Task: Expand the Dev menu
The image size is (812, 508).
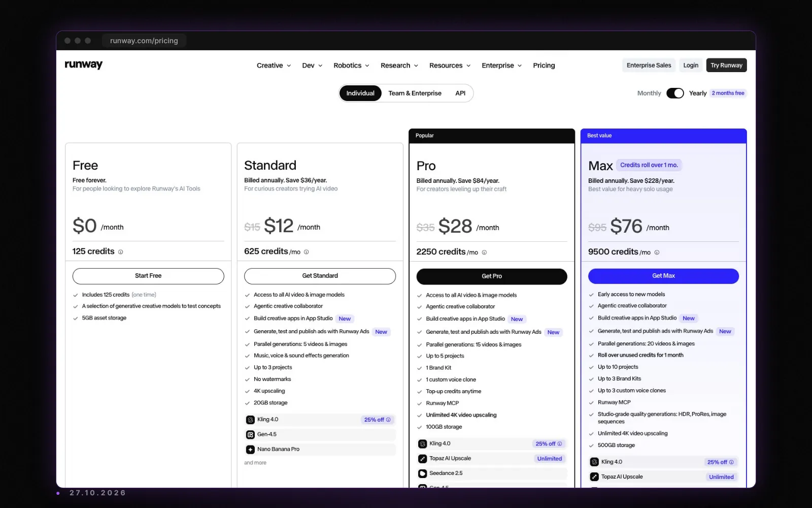Action: (x=312, y=66)
